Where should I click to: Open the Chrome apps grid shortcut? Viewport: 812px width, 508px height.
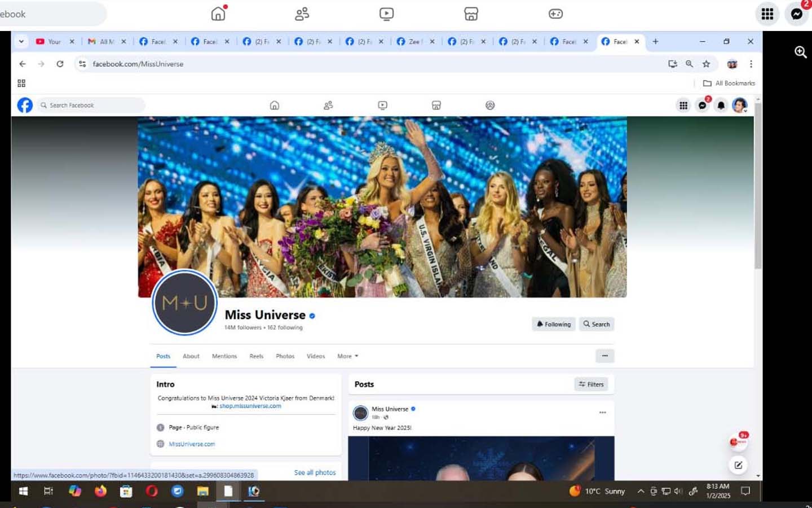click(21, 83)
